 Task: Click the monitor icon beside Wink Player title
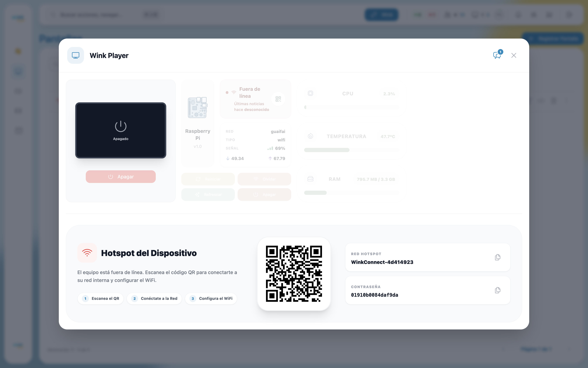coord(76,56)
